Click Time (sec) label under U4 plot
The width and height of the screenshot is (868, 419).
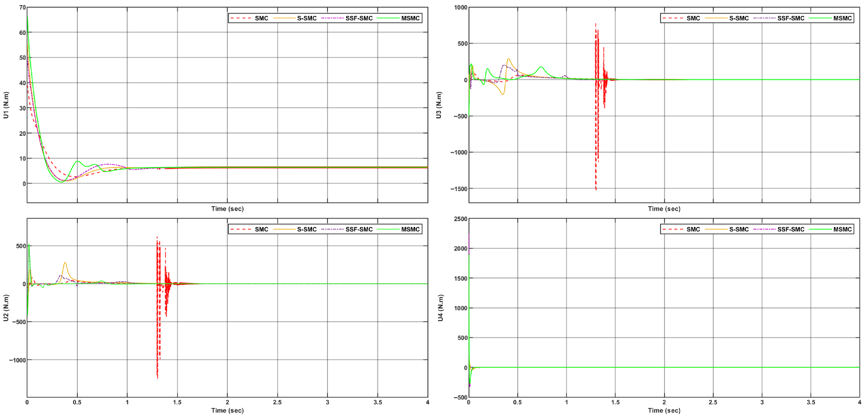click(x=664, y=411)
